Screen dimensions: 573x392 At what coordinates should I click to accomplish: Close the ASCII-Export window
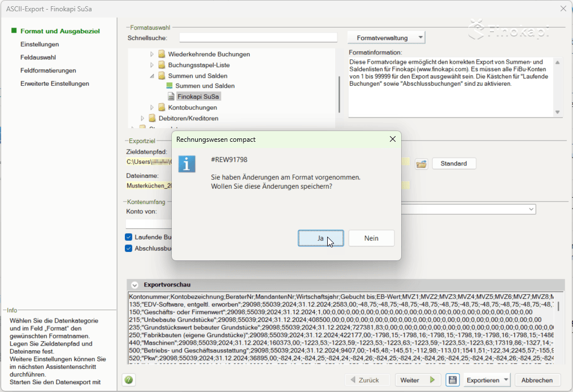[563, 8]
